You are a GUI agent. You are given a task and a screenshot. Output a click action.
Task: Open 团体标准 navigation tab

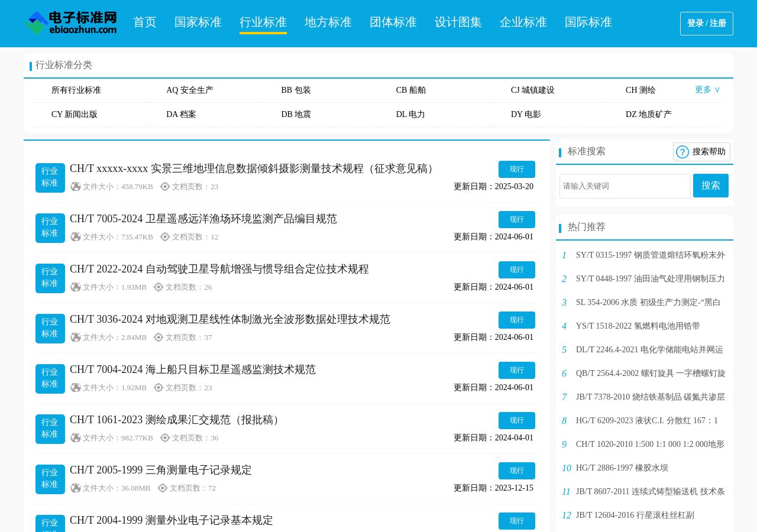(x=393, y=22)
